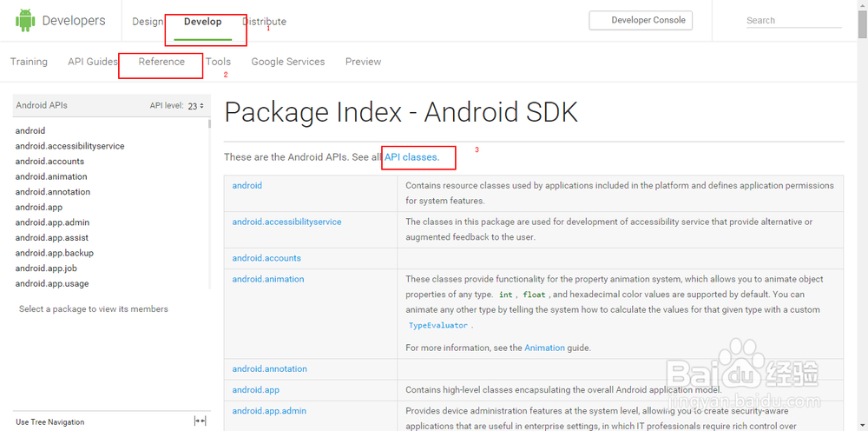
Task: Open android.accounts package in the table
Action: click(x=266, y=258)
